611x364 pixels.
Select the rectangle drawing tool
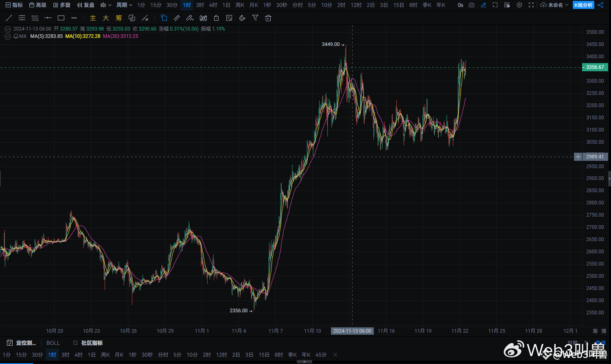[x=61, y=18]
